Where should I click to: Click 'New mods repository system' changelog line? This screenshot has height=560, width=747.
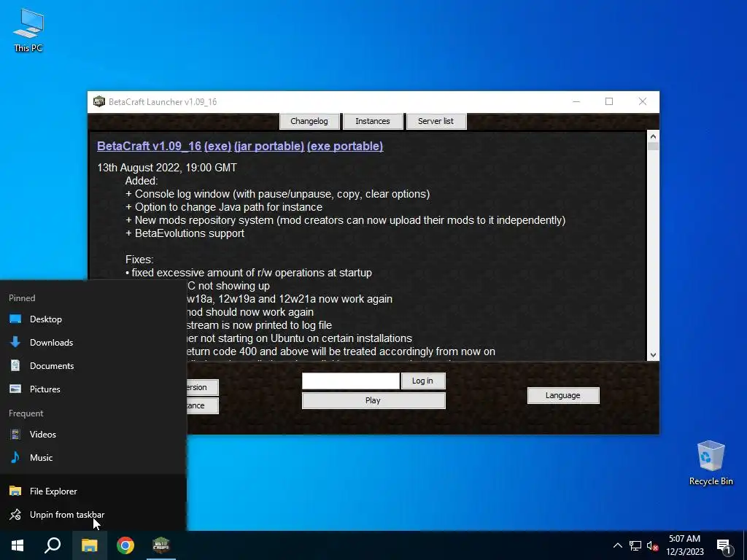345,220
